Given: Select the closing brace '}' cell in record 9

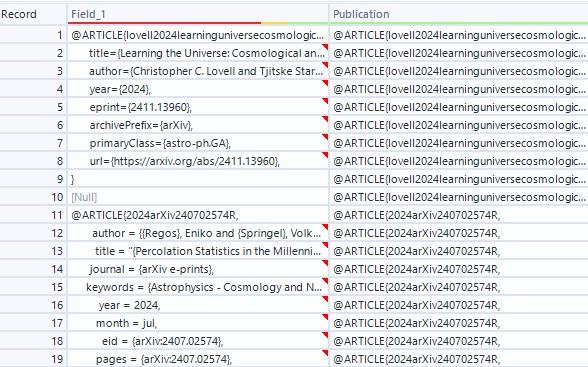Looking at the screenshot, I should (198, 179).
